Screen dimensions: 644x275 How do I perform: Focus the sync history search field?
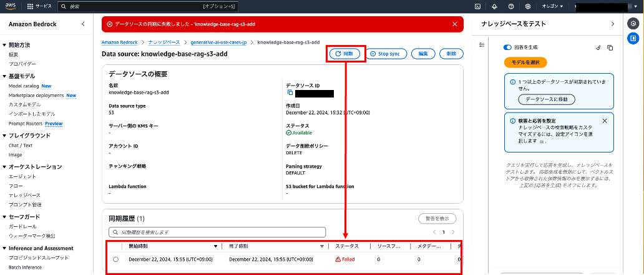pyautogui.click(x=217, y=232)
